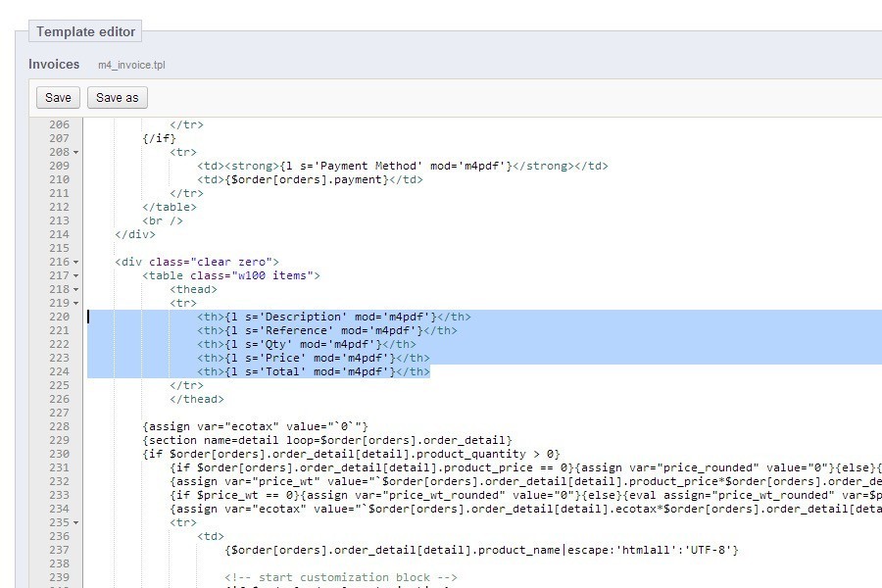Click the </thead> closing tag

(x=197, y=399)
